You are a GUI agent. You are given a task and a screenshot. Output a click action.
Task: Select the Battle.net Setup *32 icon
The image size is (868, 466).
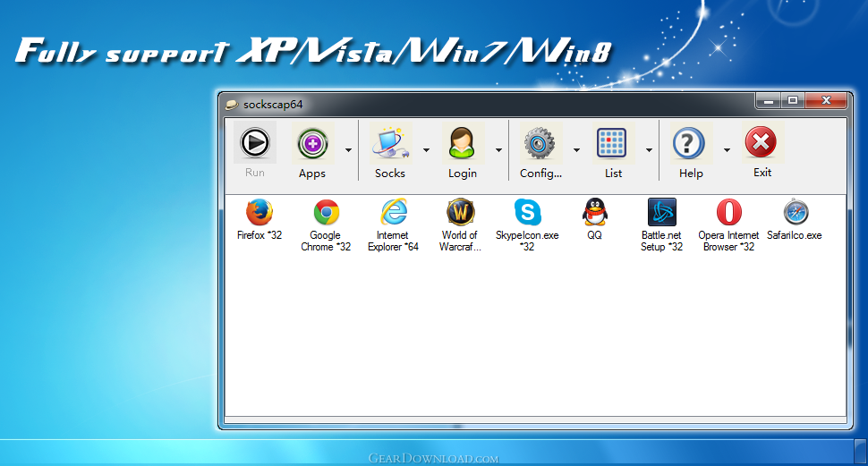coord(661,212)
